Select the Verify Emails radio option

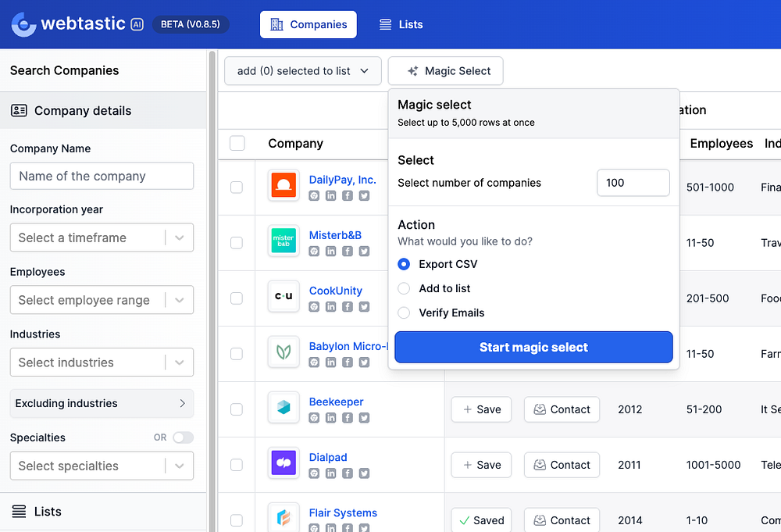point(404,312)
